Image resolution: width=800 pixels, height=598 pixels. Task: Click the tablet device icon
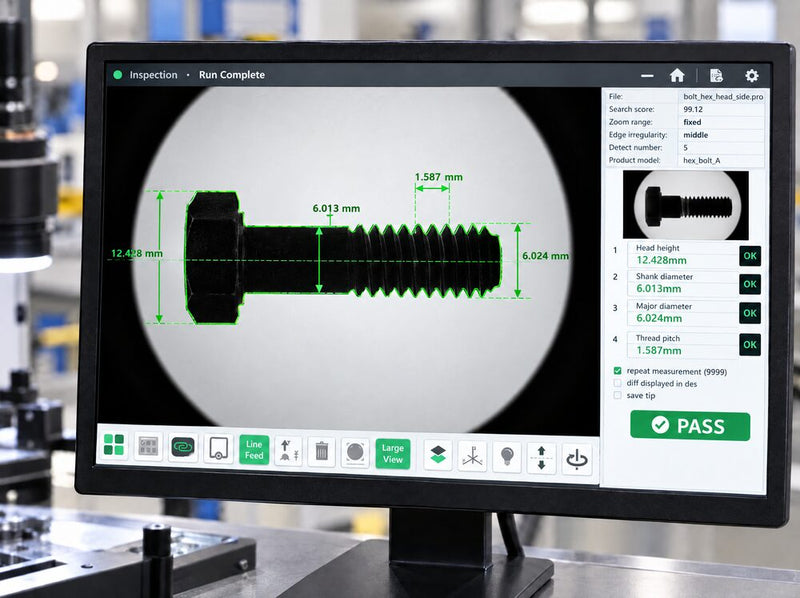click(219, 448)
